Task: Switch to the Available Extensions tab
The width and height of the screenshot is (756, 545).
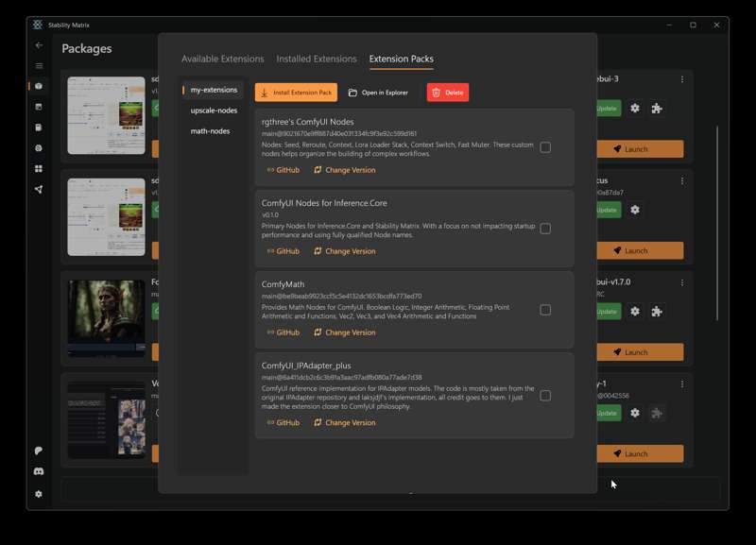Action: [x=222, y=59]
